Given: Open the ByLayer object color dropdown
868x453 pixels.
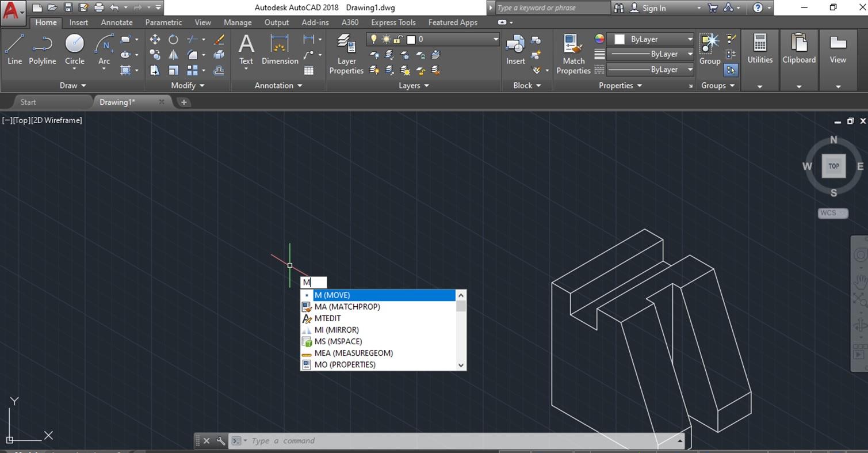Looking at the screenshot, I should (x=690, y=39).
